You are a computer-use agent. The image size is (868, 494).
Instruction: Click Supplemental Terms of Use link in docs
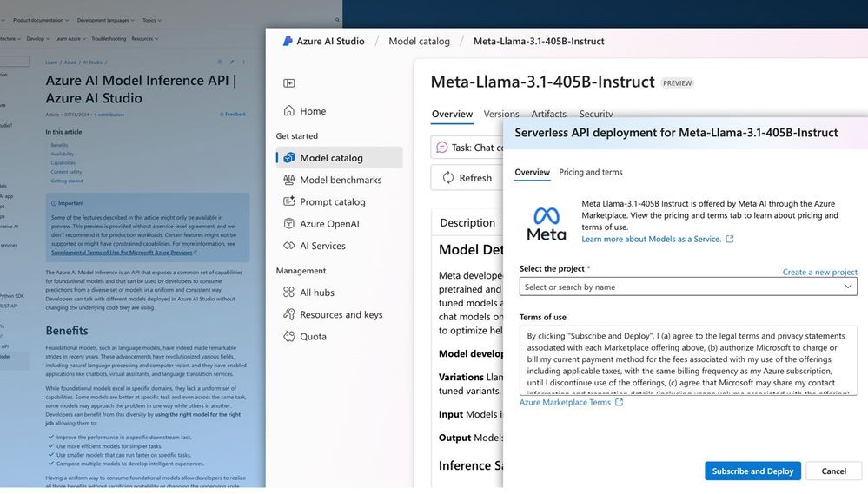click(x=122, y=253)
